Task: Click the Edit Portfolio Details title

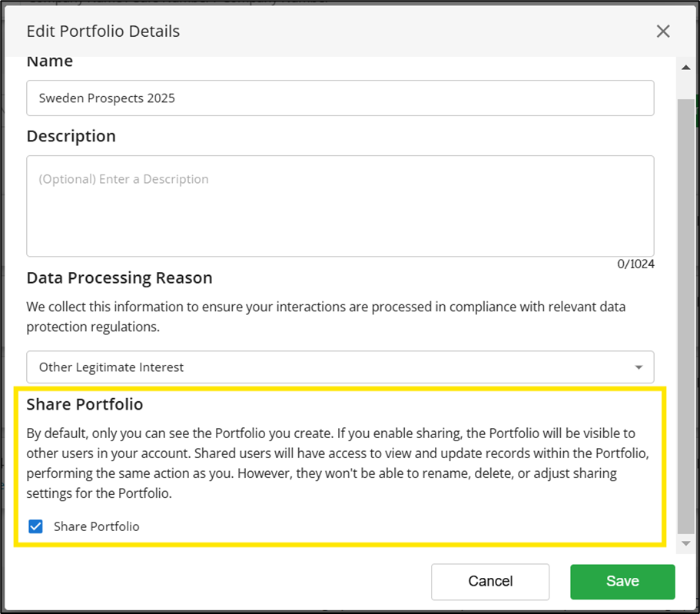Action: point(103,32)
